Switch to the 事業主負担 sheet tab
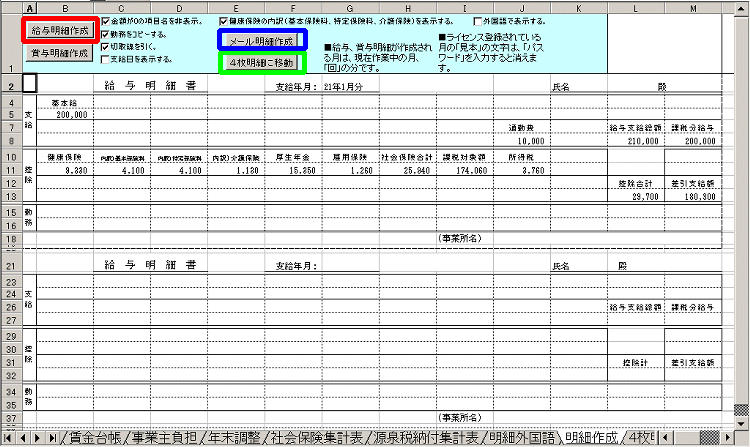The height and width of the screenshot is (447, 750). [164, 438]
